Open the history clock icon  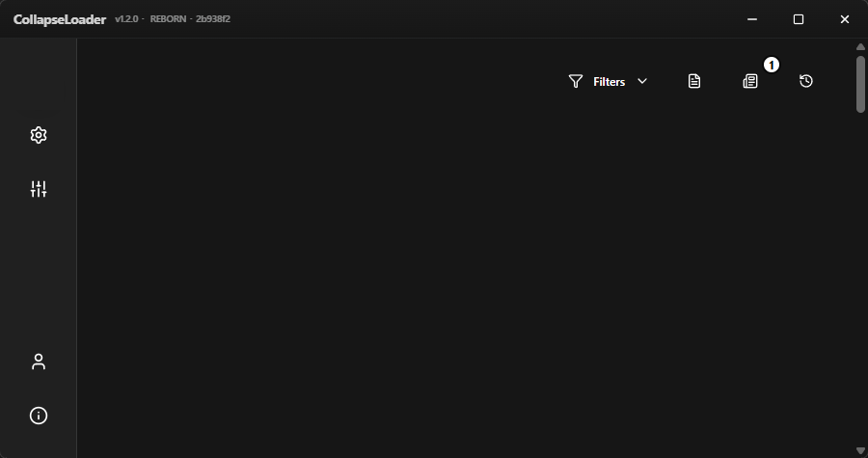pyautogui.click(x=806, y=81)
